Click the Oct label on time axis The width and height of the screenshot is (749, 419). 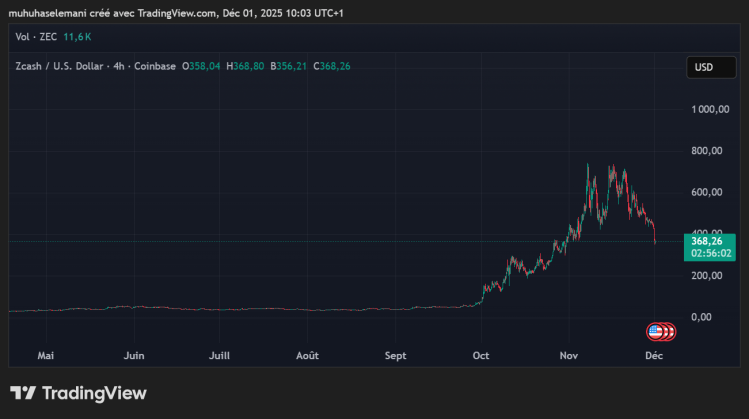481,356
